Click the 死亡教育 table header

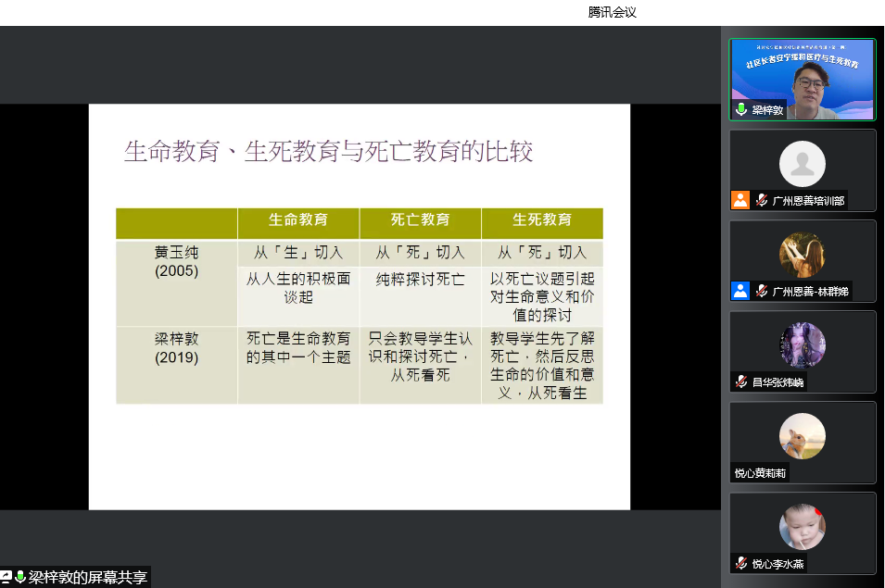[420, 223]
